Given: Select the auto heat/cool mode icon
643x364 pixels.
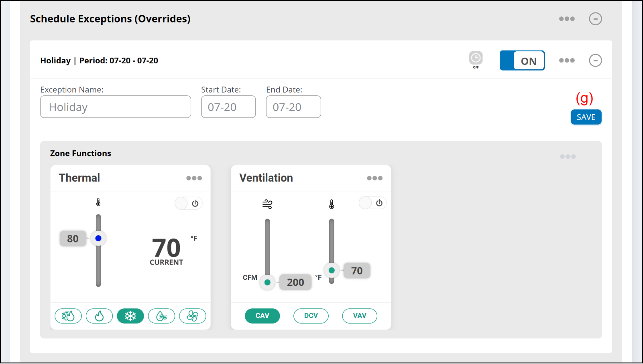Looking at the screenshot, I should point(68,316).
